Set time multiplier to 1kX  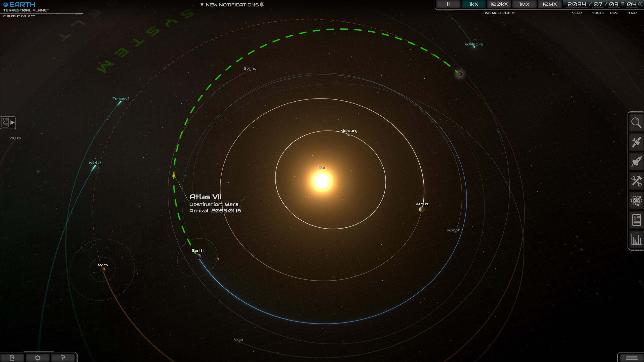click(x=473, y=4)
